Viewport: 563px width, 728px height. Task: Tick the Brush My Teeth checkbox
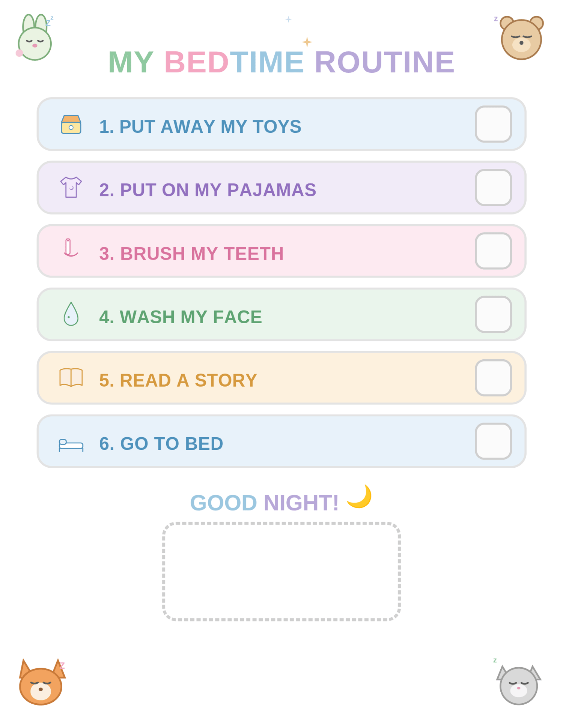pyautogui.click(x=493, y=251)
